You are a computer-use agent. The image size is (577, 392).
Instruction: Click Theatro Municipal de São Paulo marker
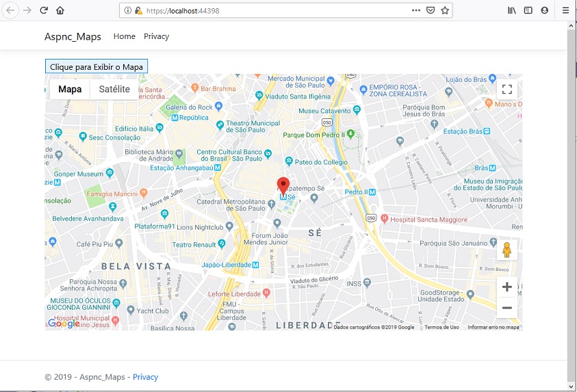[x=220, y=125]
